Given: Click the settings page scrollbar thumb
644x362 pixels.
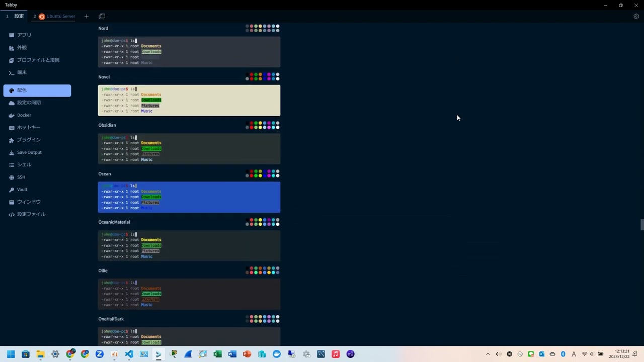Looking at the screenshot, I should point(642,225).
